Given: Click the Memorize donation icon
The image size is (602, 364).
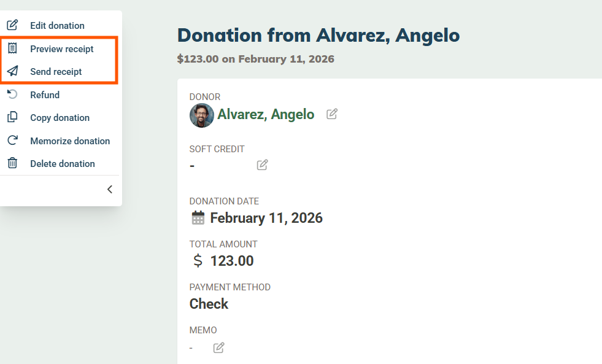Looking at the screenshot, I should [x=12, y=141].
